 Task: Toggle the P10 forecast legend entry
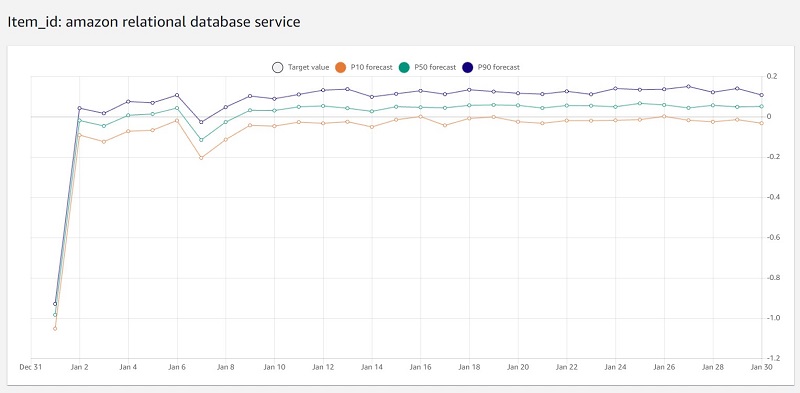click(x=364, y=67)
